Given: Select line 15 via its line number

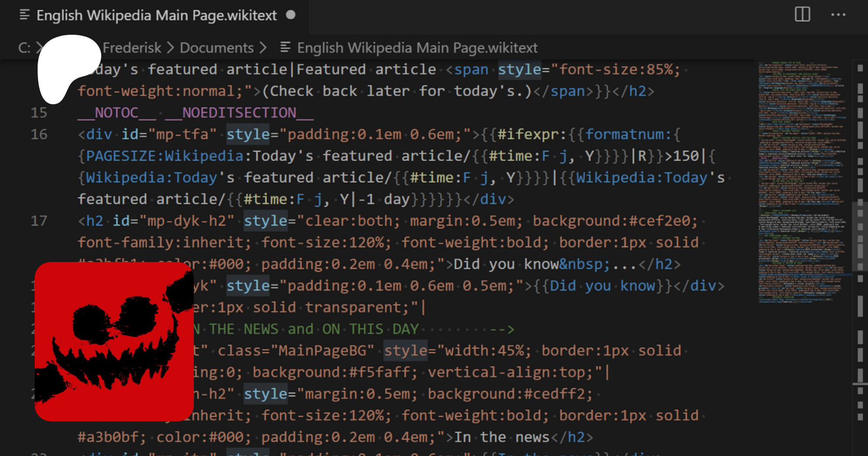Looking at the screenshot, I should [39, 113].
